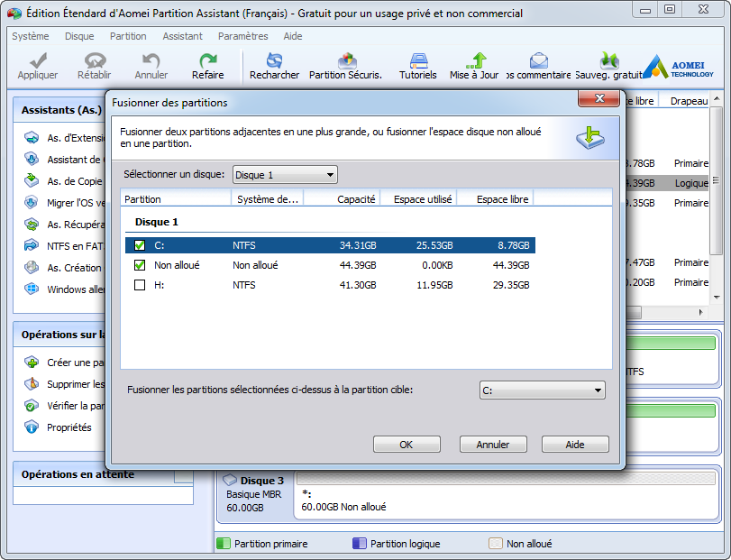Select the Logique flag row in main window
The width and height of the screenshot is (731, 560).
tap(668, 183)
